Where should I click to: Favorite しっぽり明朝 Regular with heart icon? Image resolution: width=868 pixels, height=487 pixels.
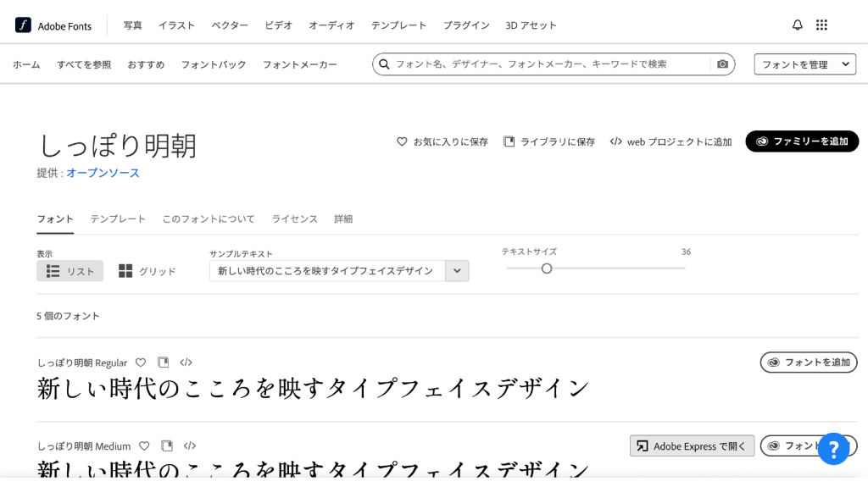coord(141,362)
